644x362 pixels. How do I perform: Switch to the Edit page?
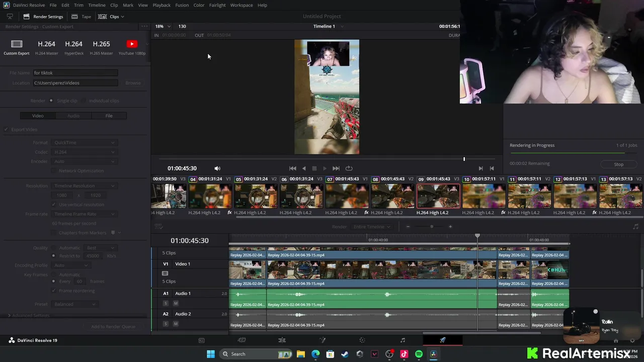coord(282,340)
